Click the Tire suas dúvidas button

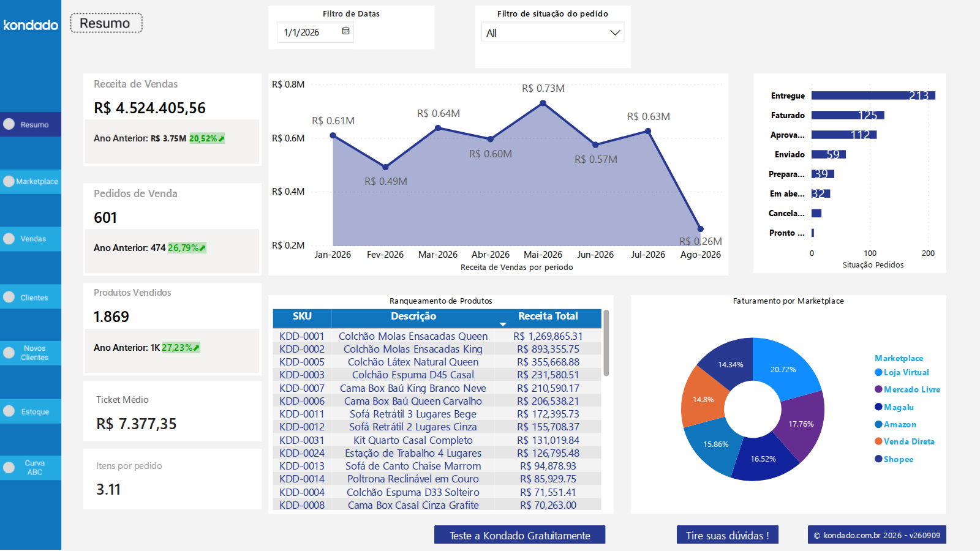[727, 535]
